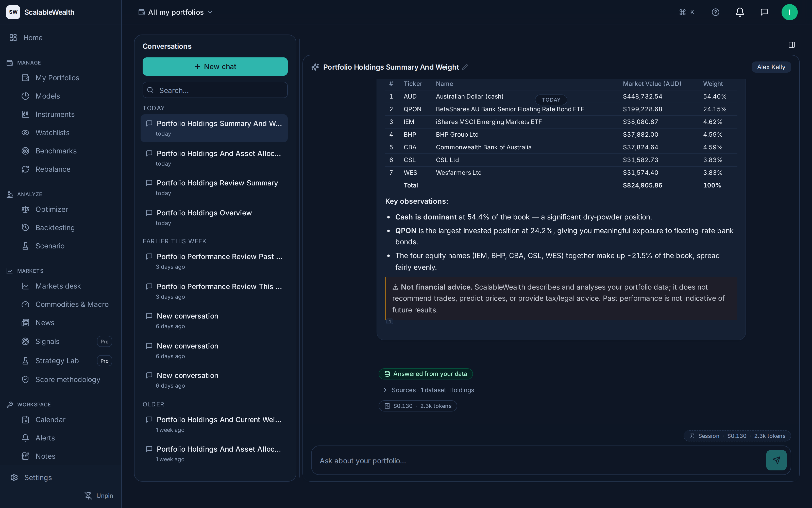This screenshot has height=508, width=812.
Task: Click market value $448,732.54
Action: 642,97
